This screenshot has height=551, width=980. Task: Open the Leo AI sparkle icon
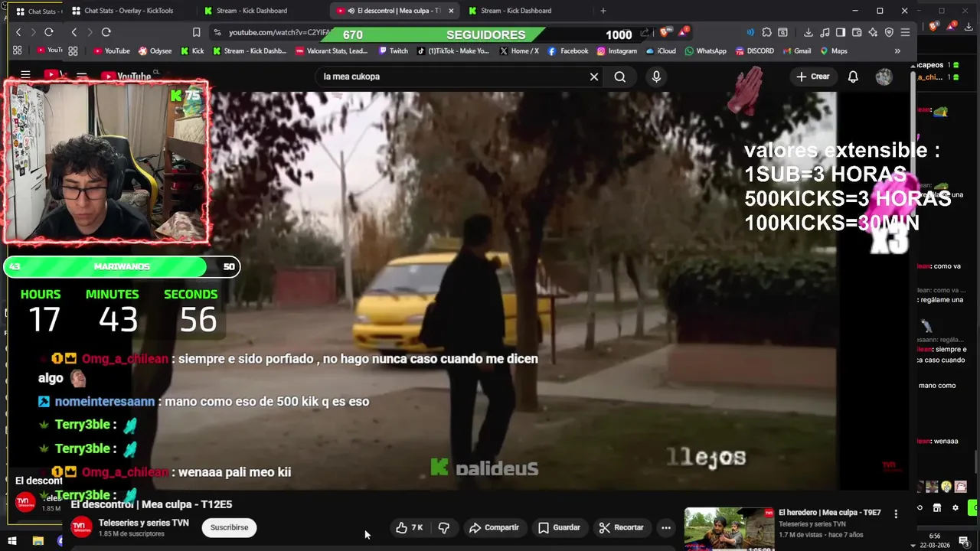point(873,32)
